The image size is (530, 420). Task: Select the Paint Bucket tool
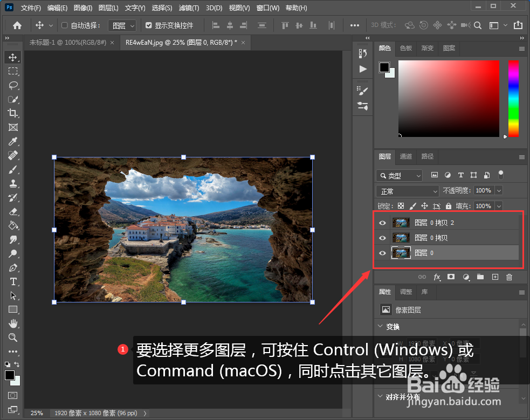tap(13, 225)
